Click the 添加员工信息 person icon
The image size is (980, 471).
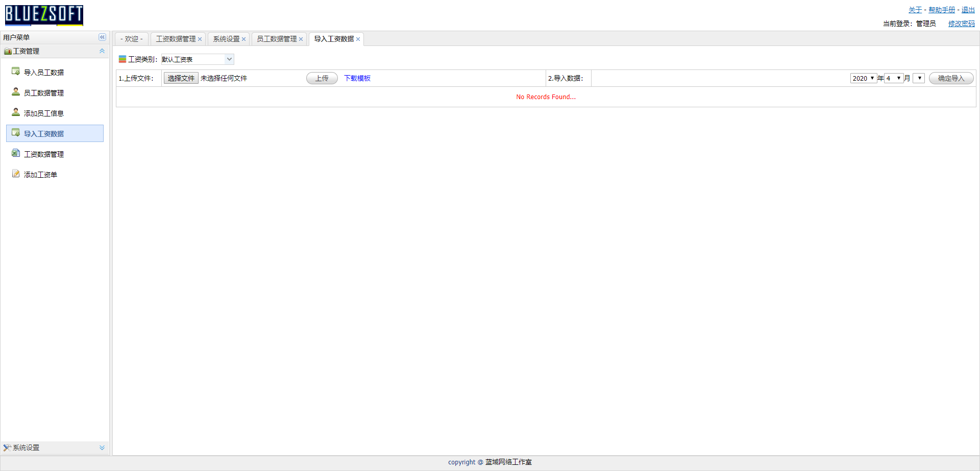(x=16, y=112)
